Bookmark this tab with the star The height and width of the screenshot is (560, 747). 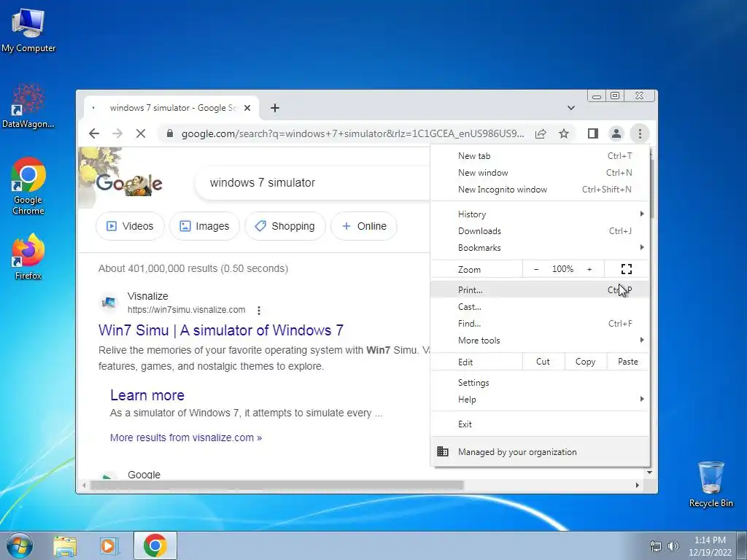[x=564, y=134]
